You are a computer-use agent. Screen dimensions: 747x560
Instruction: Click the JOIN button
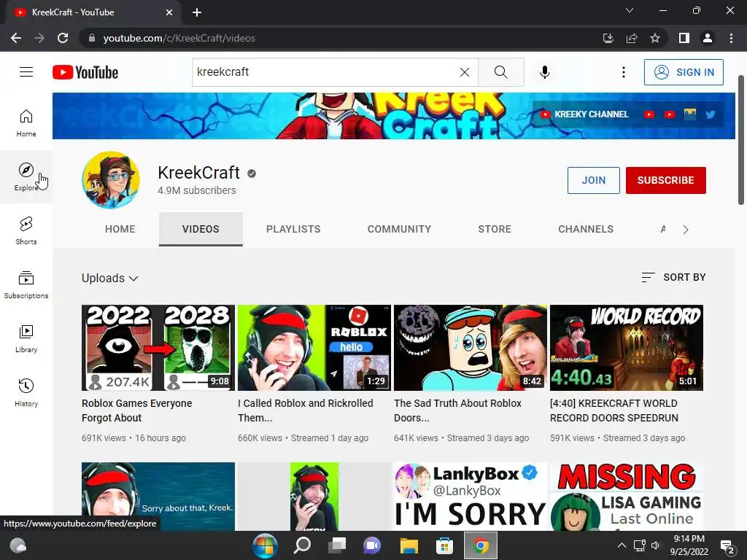click(594, 180)
